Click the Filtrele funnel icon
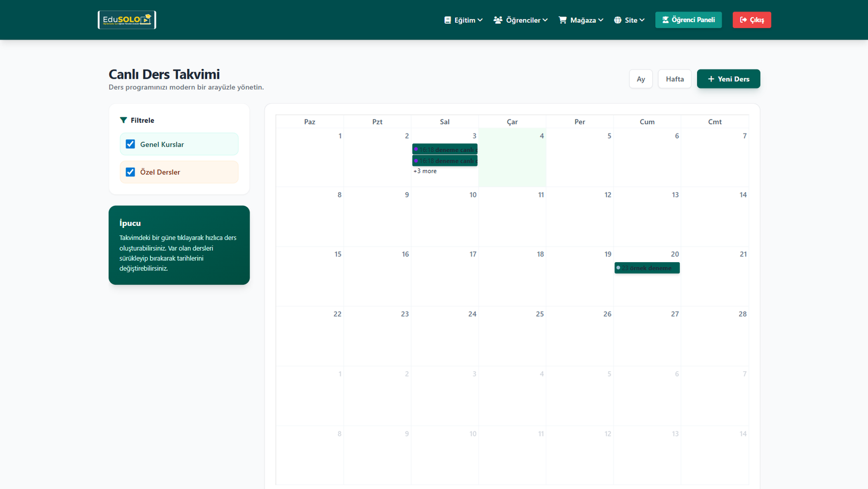The height and width of the screenshot is (489, 868). 124,120
